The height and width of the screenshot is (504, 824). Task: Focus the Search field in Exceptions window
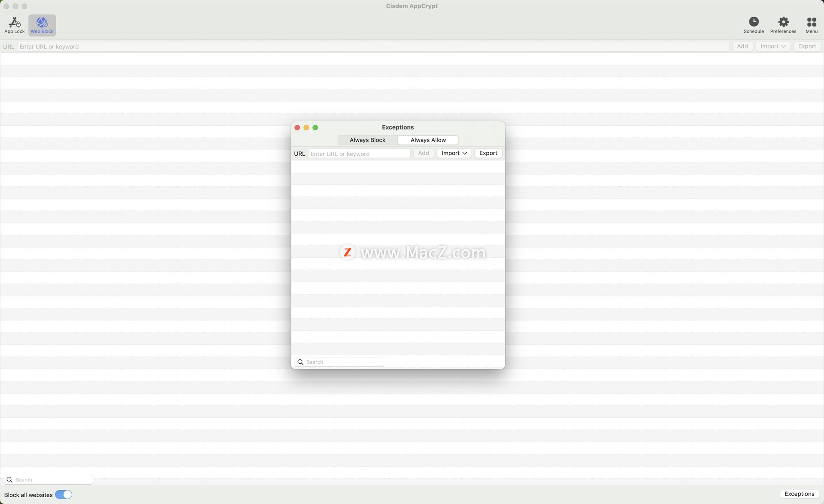[339, 362]
